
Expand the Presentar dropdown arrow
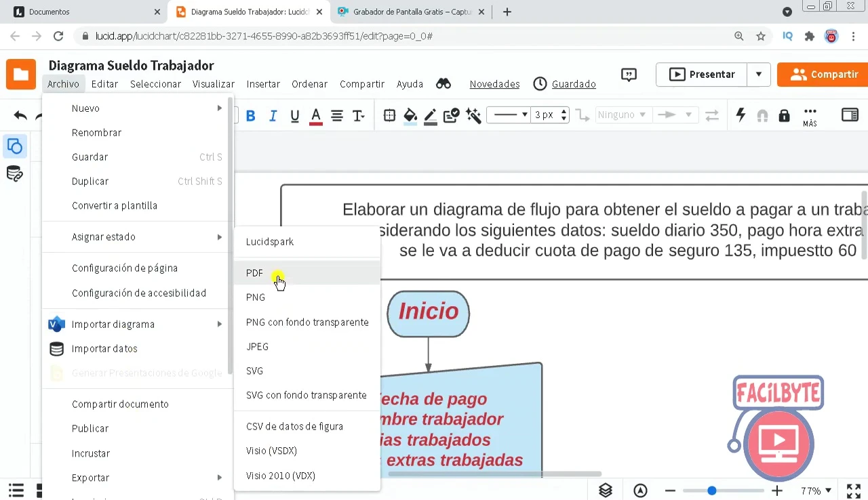click(759, 75)
